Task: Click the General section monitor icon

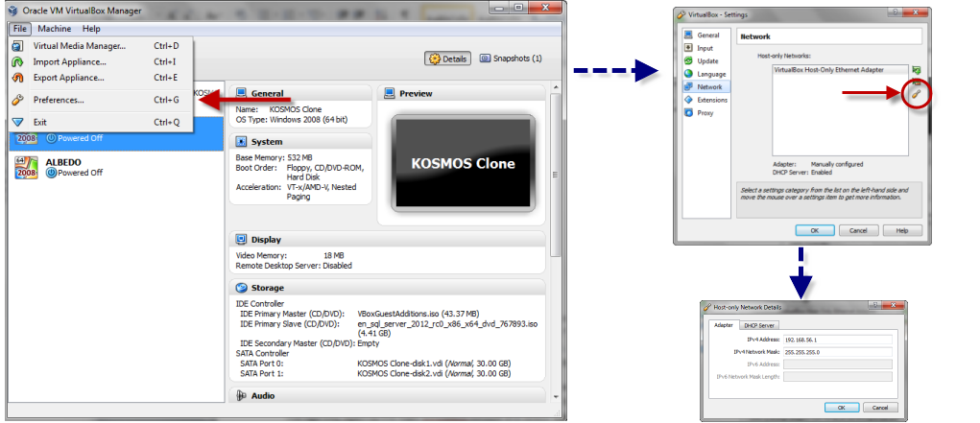Action: click(241, 93)
